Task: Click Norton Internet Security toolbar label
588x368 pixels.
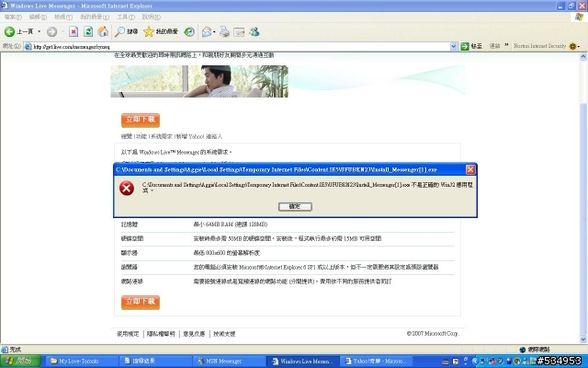Action: (539, 46)
